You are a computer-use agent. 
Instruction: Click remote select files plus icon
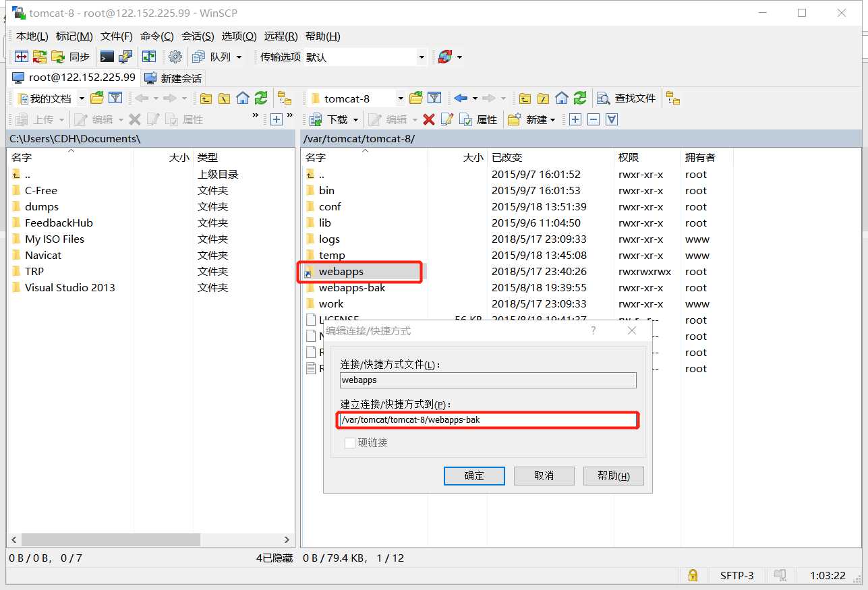tap(575, 119)
